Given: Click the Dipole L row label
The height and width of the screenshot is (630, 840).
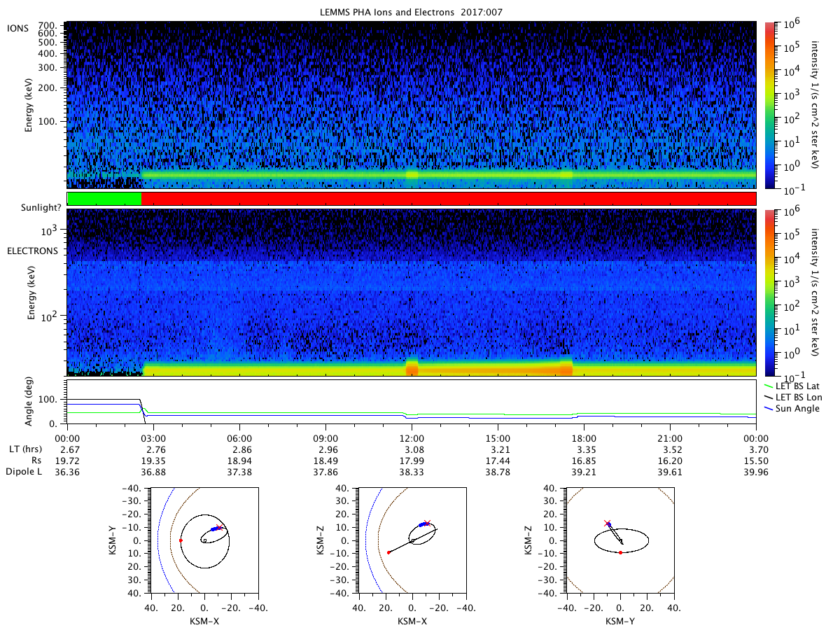Looking at the screenshot, I should point(26,472).
